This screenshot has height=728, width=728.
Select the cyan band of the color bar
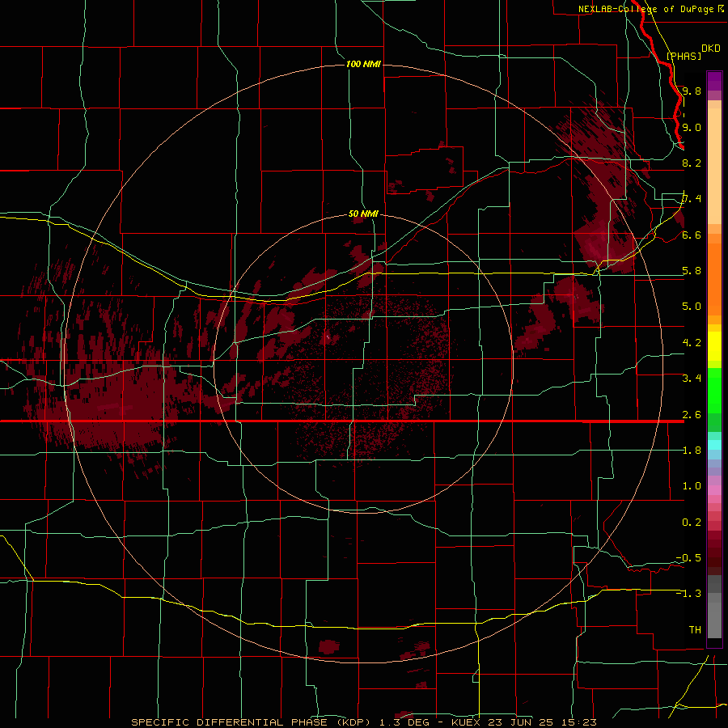pyautogui.click(x=714, y=445)
